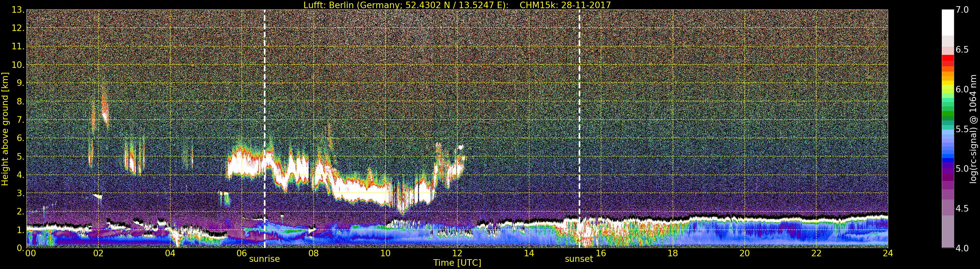This screenshot has width=980, height=269.
Task: Click the '5.' height axis tick label
Action: point(20,156)
